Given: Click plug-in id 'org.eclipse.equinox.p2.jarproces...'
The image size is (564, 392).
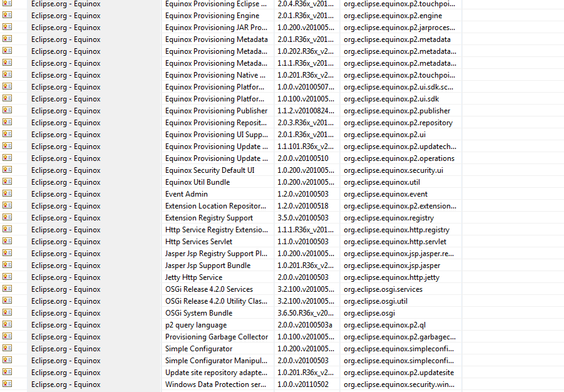Looking at the screenshot, I should click(x=399, y=28).
